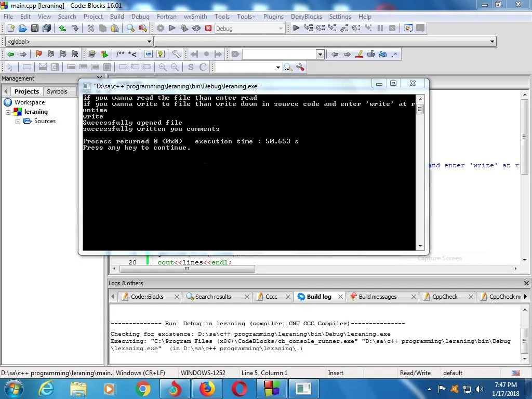Open the debugging windows icon
532x399 pixels.
(x=408, y=28)
